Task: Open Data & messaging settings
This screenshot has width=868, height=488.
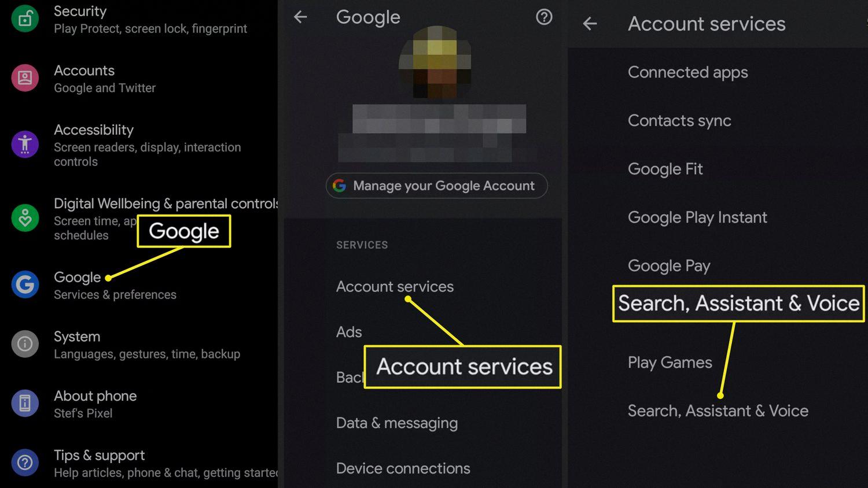Action: click(397, 423)
